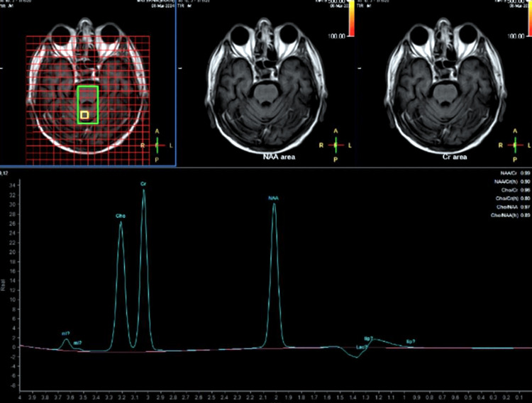Click the Cr area map label
532x403 pixels.
(455, 157)
